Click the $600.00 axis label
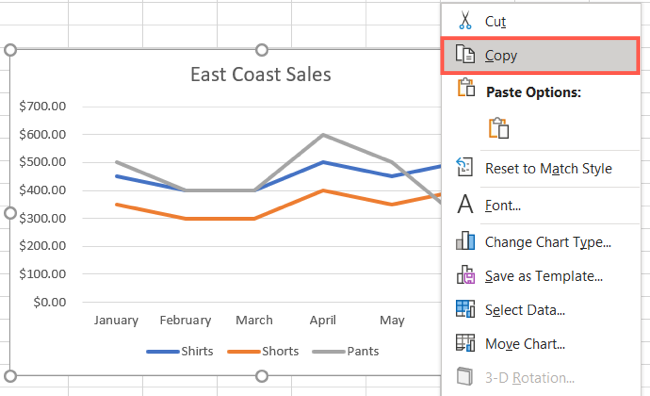 [x=42, y=134]
